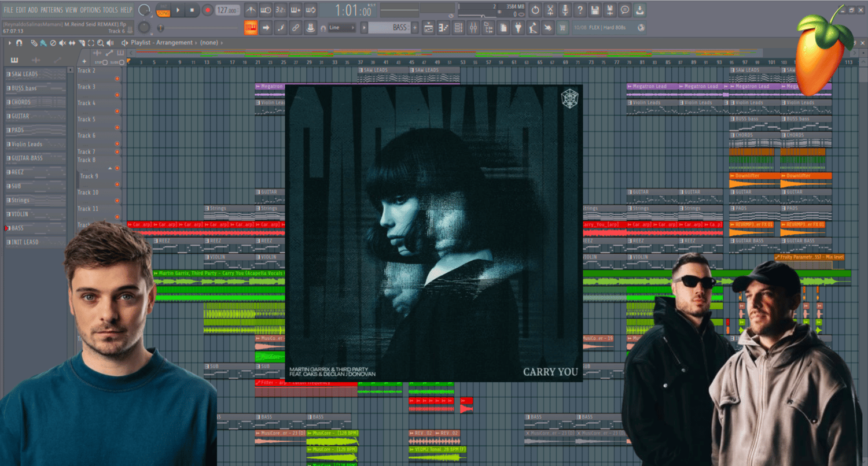This screenshot has width=868, height=466.
Task: Open the Playlist view icon
Action: [x=429, y=27]
